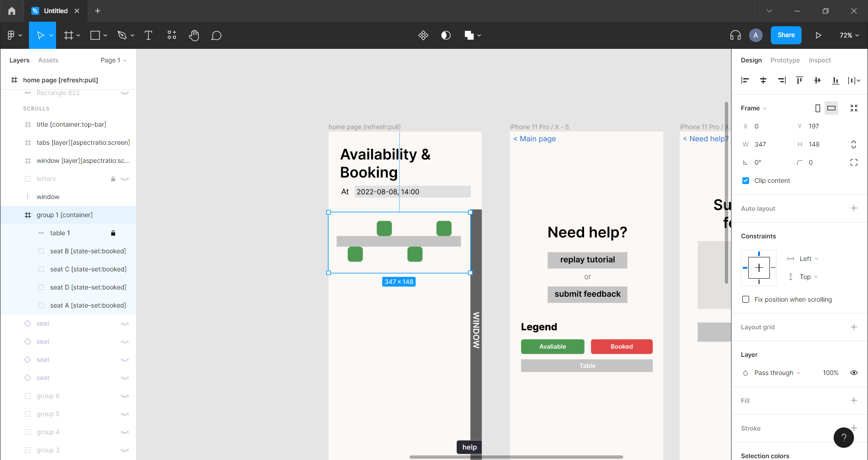Click Align left icon
The height and width of the screenshot is (460, 868).
745,81
